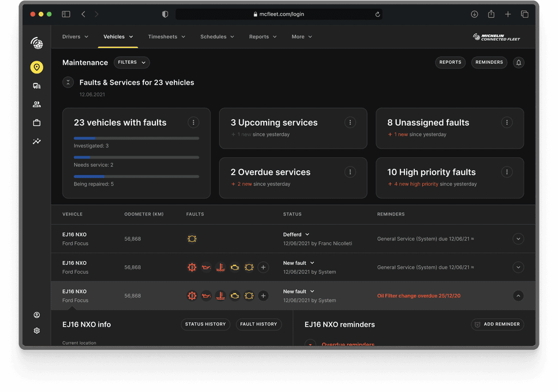The width and height of the screenshot is (558, 392).
Task: Click the ODOMETER (KM) column header
Action: pyautogui.click(x=144, y=214)
